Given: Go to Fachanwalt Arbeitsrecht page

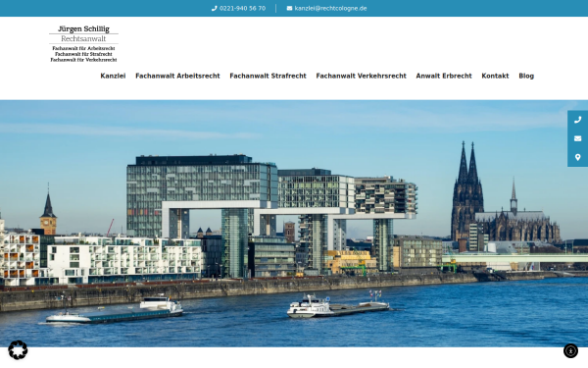Looking at the screenshot, I should pyautogui.click(x=177, y=76).
